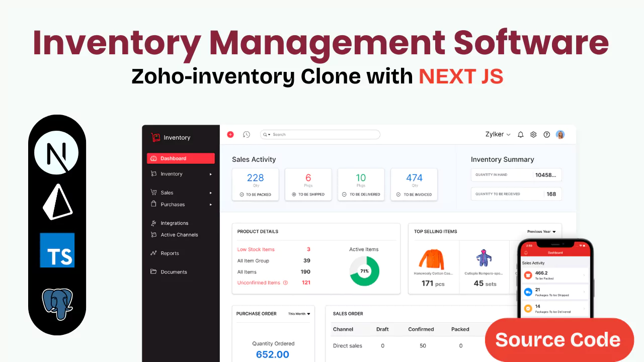Open the Documents folder icon
The width and height of the screenshot is (644, 362).
pos(152,271)
